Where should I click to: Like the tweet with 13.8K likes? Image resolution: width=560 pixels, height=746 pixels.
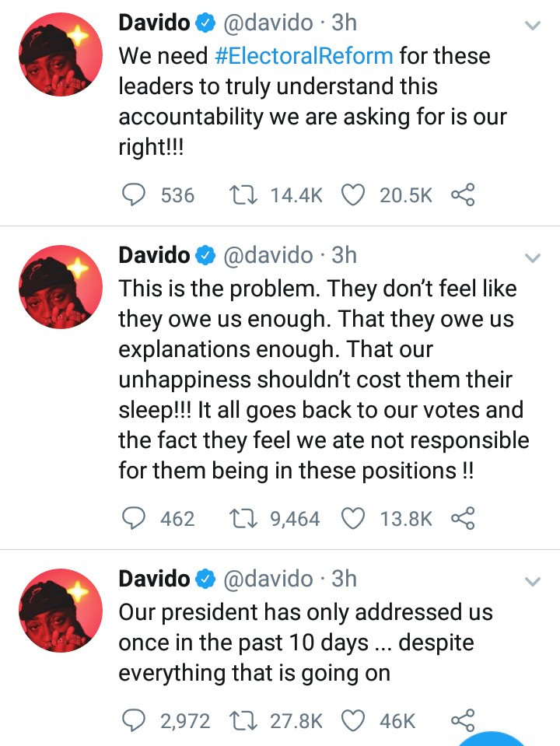354,518
